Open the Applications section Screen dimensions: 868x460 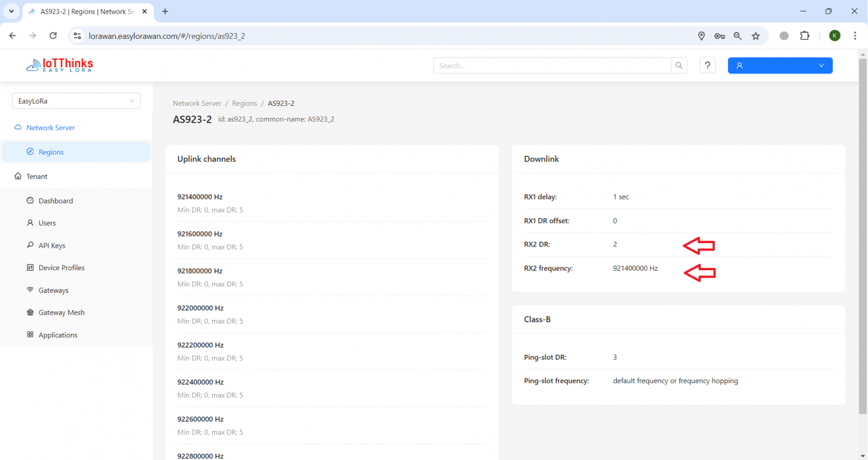click(x=58, y=334)
